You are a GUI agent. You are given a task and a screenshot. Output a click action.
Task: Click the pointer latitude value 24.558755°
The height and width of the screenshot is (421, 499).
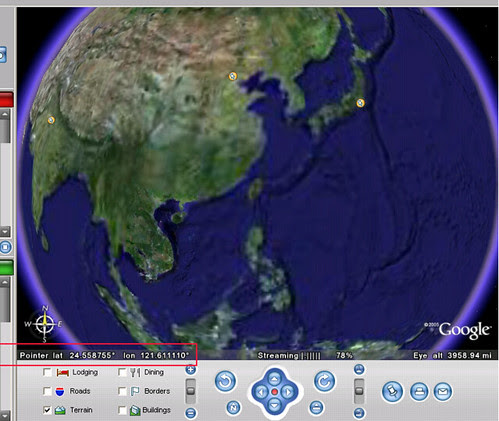[92, 355]
